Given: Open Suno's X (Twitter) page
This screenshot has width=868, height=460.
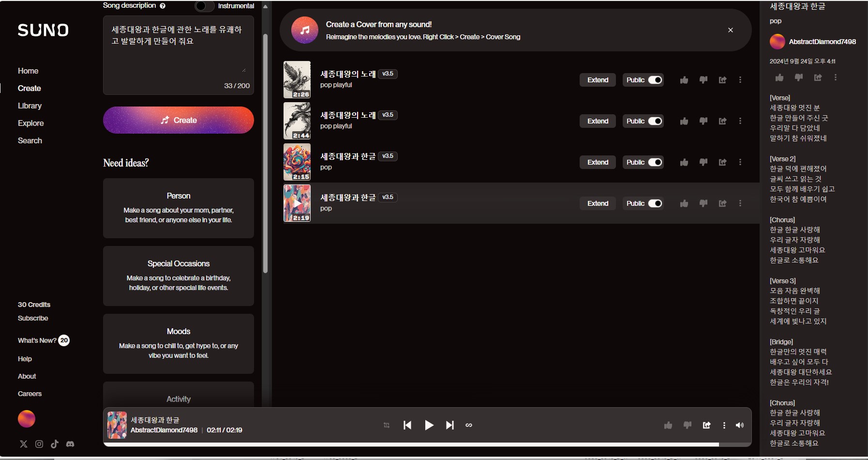Looking at the screenshot, I should [24, 444].
